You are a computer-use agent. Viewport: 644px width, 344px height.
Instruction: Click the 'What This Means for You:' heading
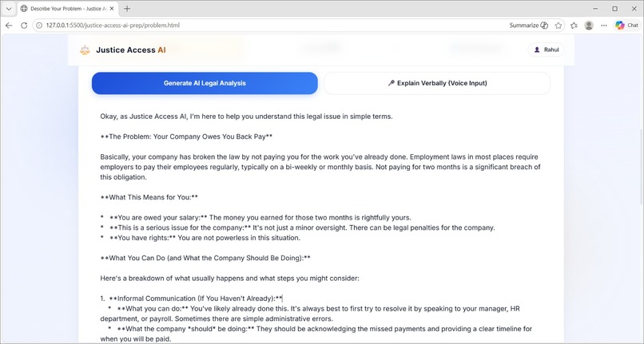coord(149,197)
